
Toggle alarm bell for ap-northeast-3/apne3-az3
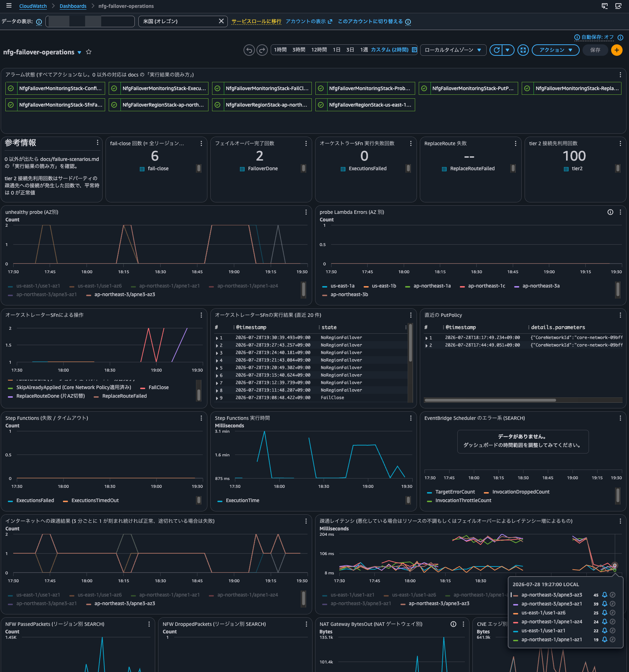tap(605, 595)
